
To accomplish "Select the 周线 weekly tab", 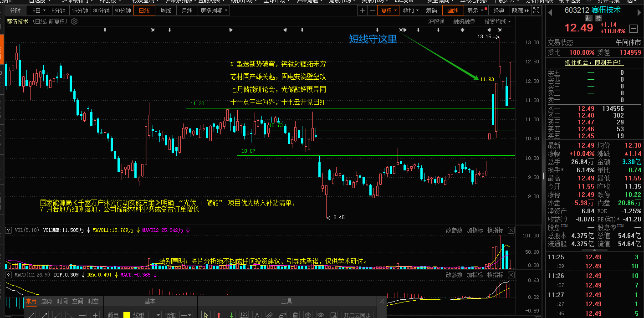I will 166,10.
